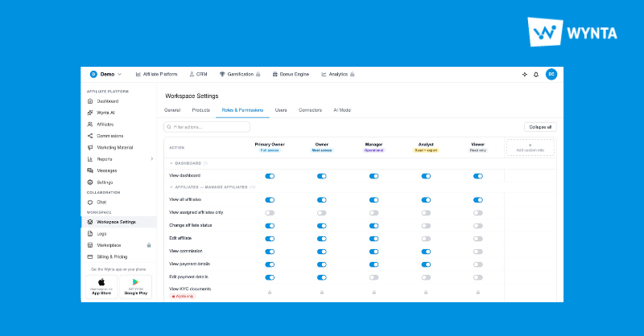Toggle View payment details for Analyst

click(426, 264)
